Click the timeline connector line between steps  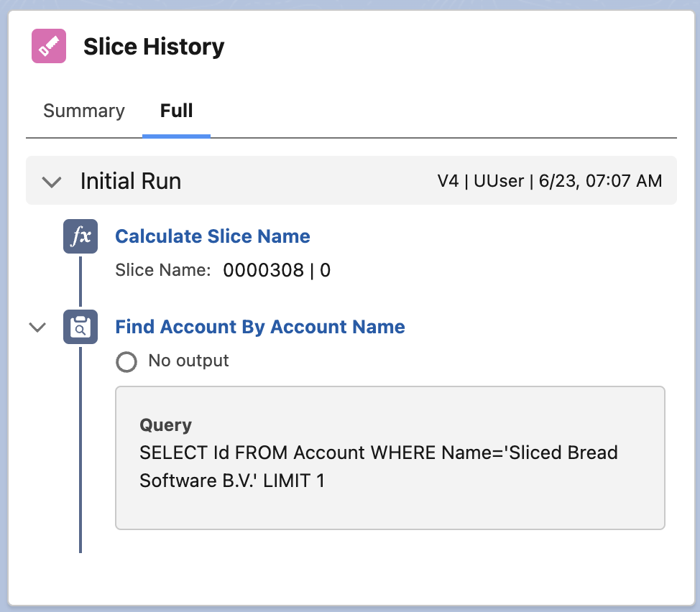[x=80, y=287]
